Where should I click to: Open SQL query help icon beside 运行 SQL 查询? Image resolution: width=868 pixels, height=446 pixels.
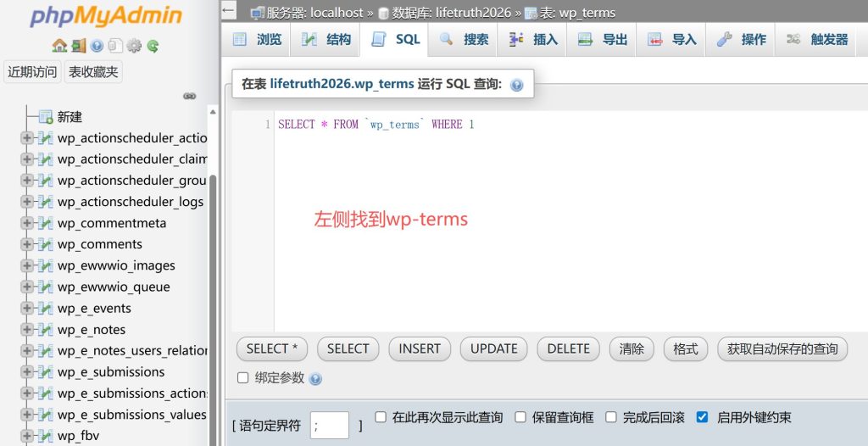click(516, 85)
